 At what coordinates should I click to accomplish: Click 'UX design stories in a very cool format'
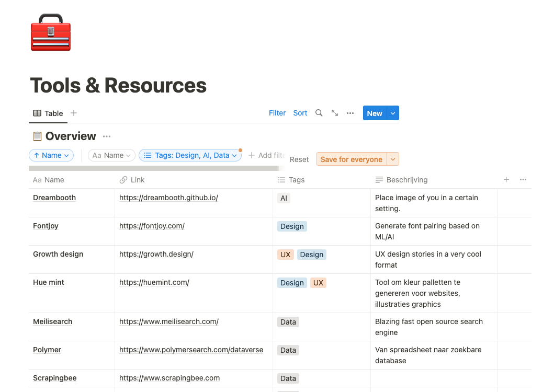[x=434, y=260]
